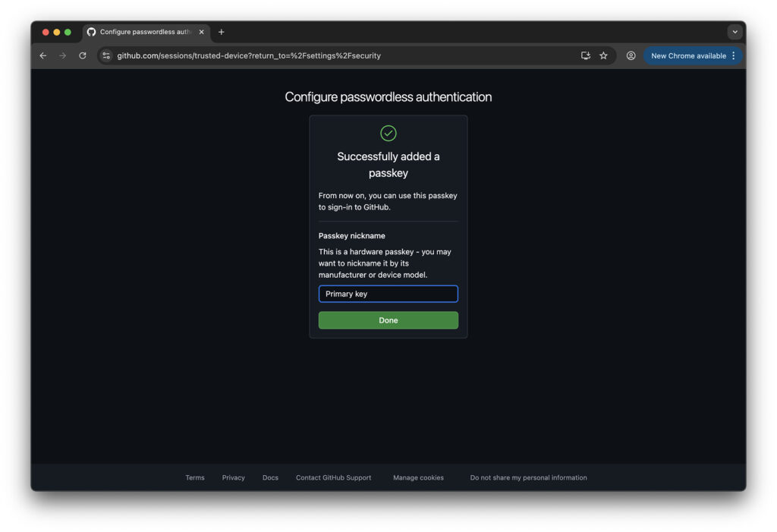Open Chrome three-dot menu
This screenshot has height=532, width=777.
[x=734, y=55]
